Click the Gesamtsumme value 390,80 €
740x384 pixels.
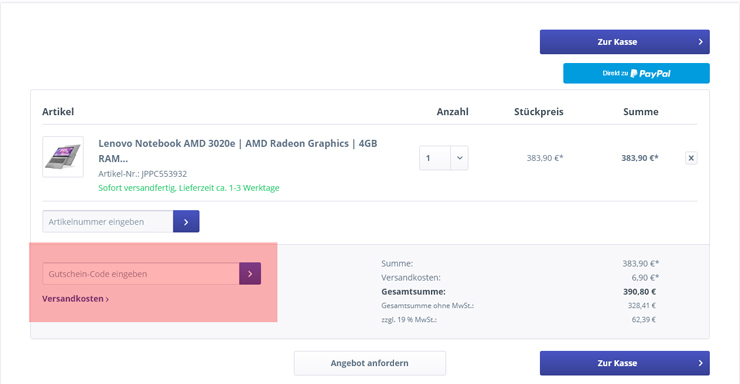[639, 292]
